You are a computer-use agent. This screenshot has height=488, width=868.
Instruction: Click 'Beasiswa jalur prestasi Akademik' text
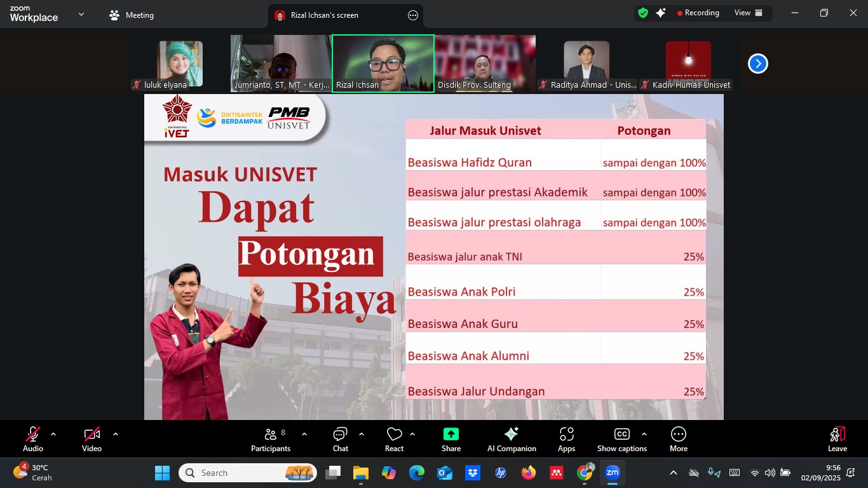coord(498,193)
